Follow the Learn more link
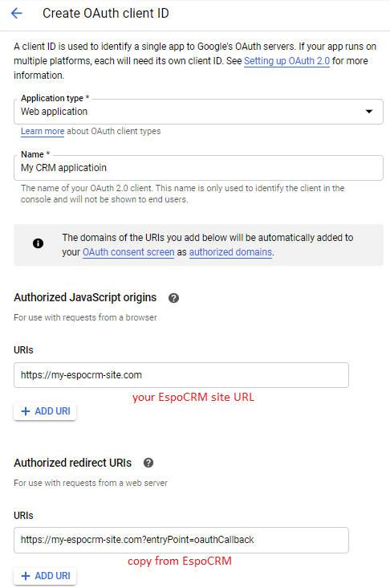Viewport: 390px width, 588px height. (x=43, y=131)
